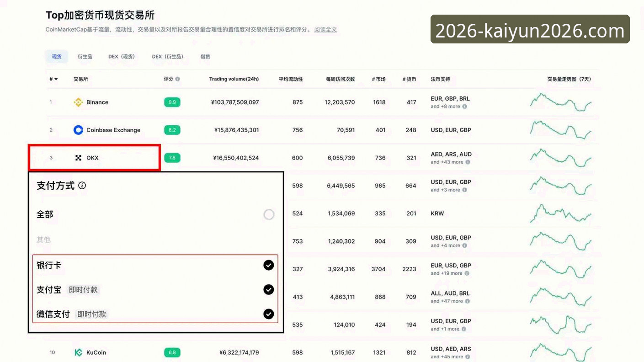Click the 即时付款 tag beside 微信支付
644x362 pixels.
coord(91,314)
